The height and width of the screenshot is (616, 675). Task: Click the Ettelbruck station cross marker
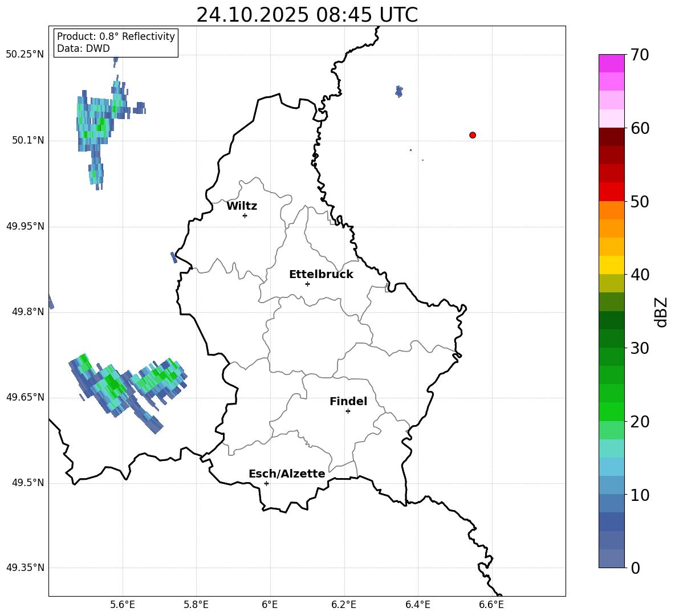pyautogui.click(x=307, y=284)
